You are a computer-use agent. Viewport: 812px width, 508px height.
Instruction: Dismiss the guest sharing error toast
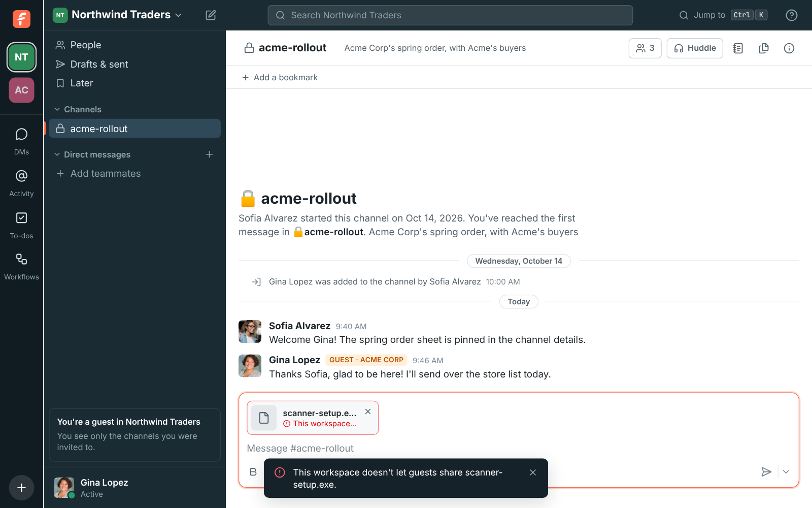(x=533, y=472)
